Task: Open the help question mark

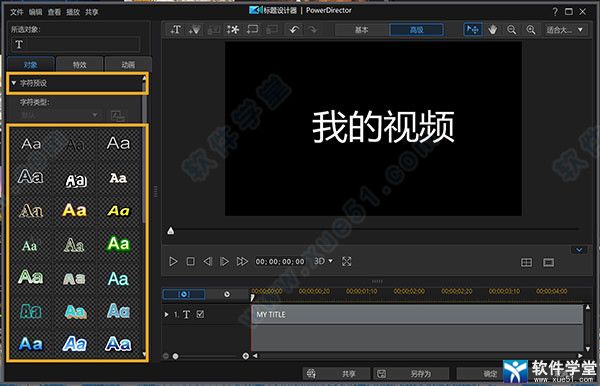Action: pos(555,11)
